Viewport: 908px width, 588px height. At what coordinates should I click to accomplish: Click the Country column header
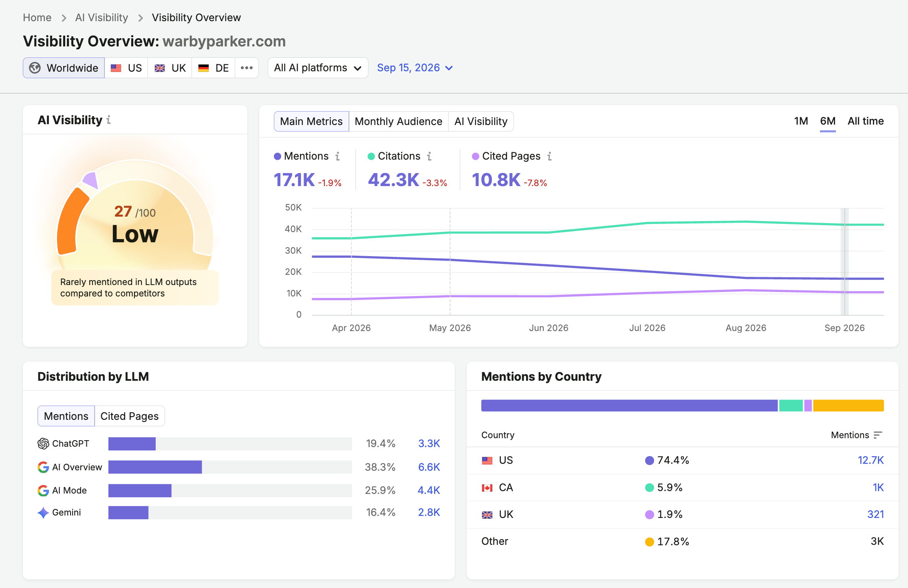pyautogui.click(x=498, y=435)
